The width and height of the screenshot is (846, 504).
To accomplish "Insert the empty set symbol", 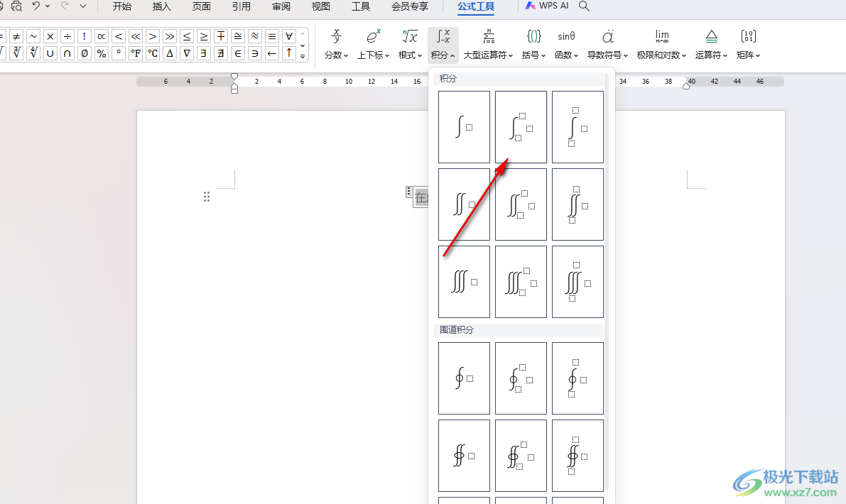I will (84, 53).
